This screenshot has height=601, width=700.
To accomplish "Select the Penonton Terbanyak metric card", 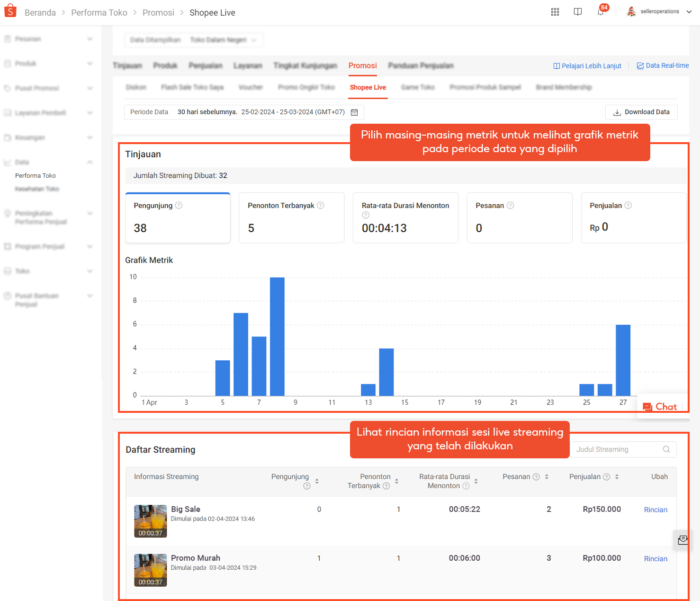I will pos(292,218).
